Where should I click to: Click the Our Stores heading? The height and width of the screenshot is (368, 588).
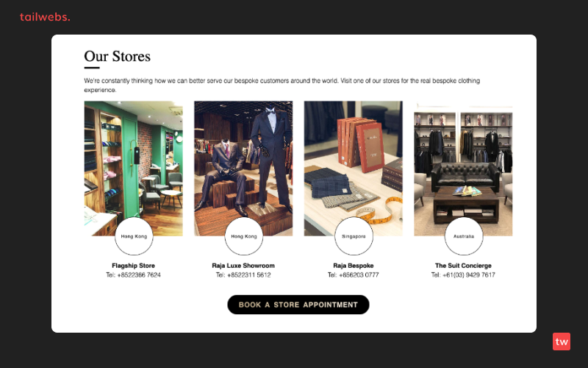click(x=118, y=57)
